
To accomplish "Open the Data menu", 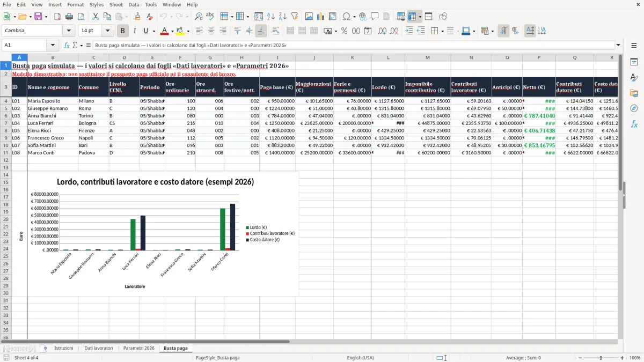I will coord(134,4).
